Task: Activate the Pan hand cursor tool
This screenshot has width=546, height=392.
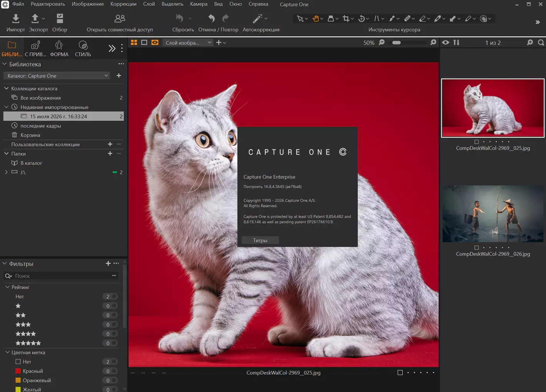Action: tap(316, 18)
